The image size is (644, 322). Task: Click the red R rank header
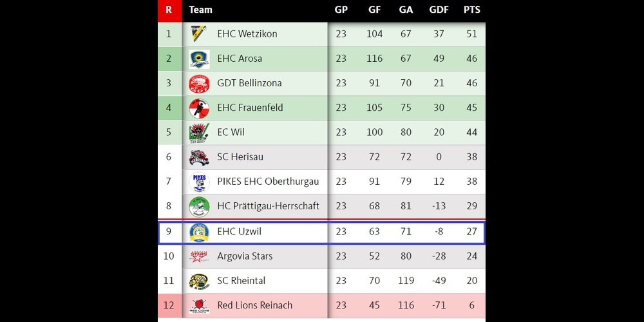pyautogui.click(x=169, y=10)
